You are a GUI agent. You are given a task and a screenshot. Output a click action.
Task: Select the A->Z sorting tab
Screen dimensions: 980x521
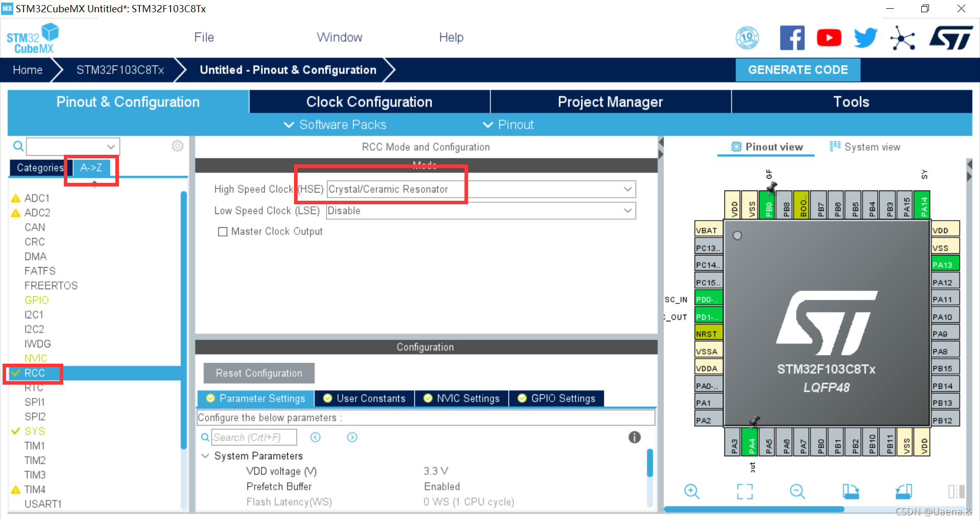pos(91,168)
